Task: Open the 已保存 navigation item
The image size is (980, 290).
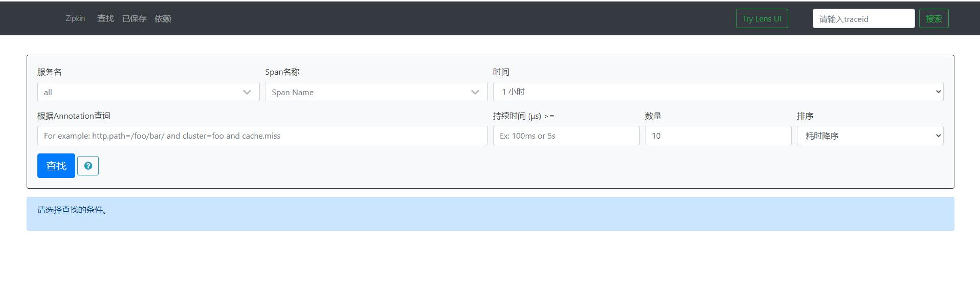Action: 134,18
